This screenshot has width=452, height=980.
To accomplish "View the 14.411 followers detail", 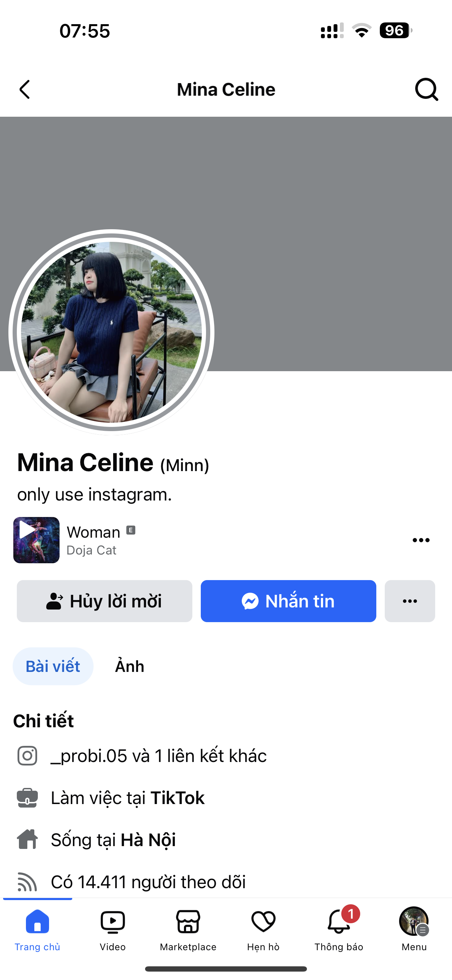I will 148,882.
